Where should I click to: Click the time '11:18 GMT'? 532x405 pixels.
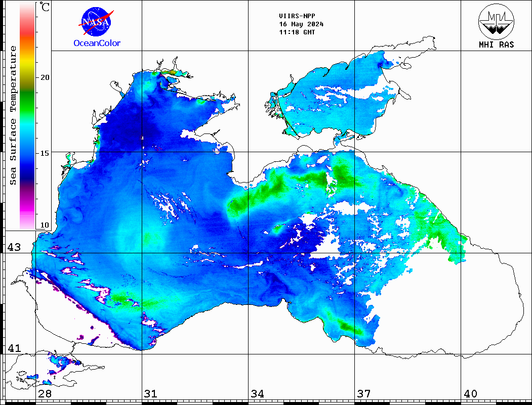(297, 32)
